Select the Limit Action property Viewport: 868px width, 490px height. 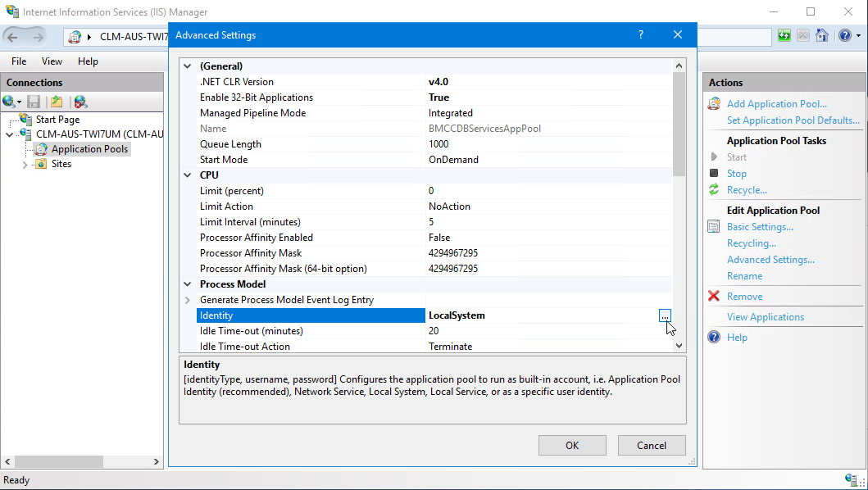click(434, 206)
